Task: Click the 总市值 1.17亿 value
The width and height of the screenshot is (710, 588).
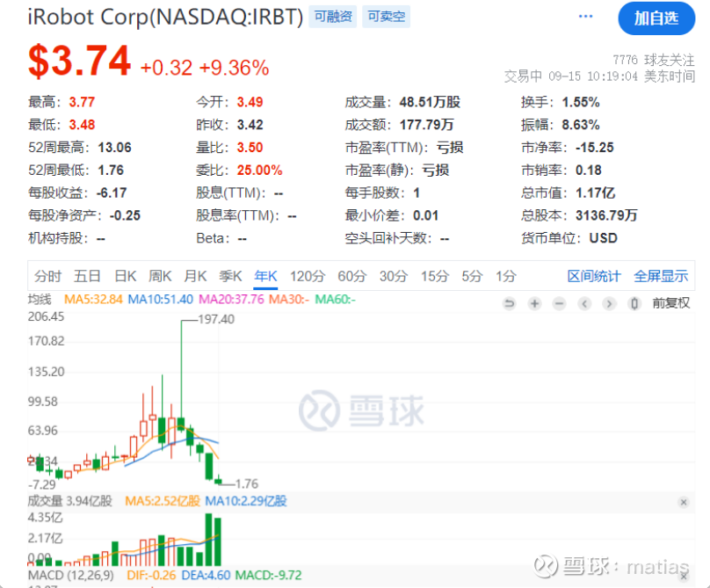Action: coord(596,193)
